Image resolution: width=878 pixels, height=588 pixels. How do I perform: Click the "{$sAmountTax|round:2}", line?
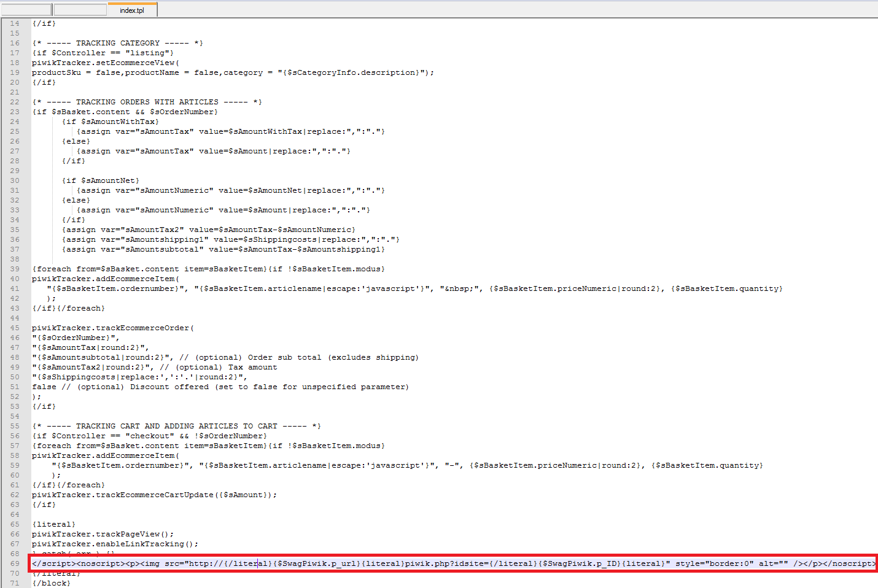[91, 347]
